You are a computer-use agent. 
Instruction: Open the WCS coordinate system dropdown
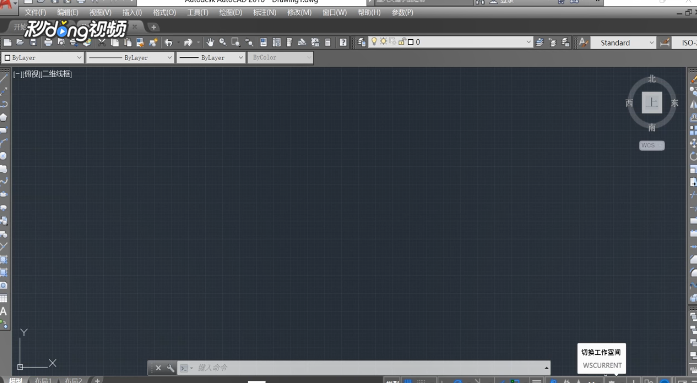click(x=652, y=145)
